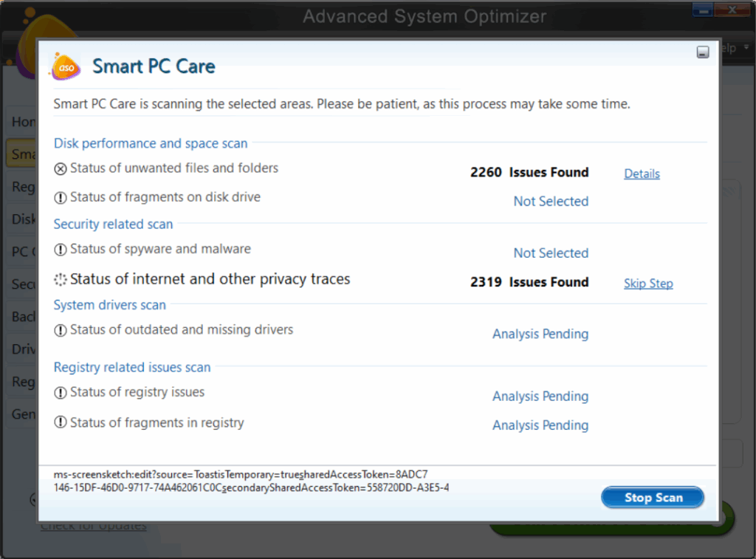756x559 pixels.
Task: Click '2260 Issues Found' text
Action: pos(529,172)
